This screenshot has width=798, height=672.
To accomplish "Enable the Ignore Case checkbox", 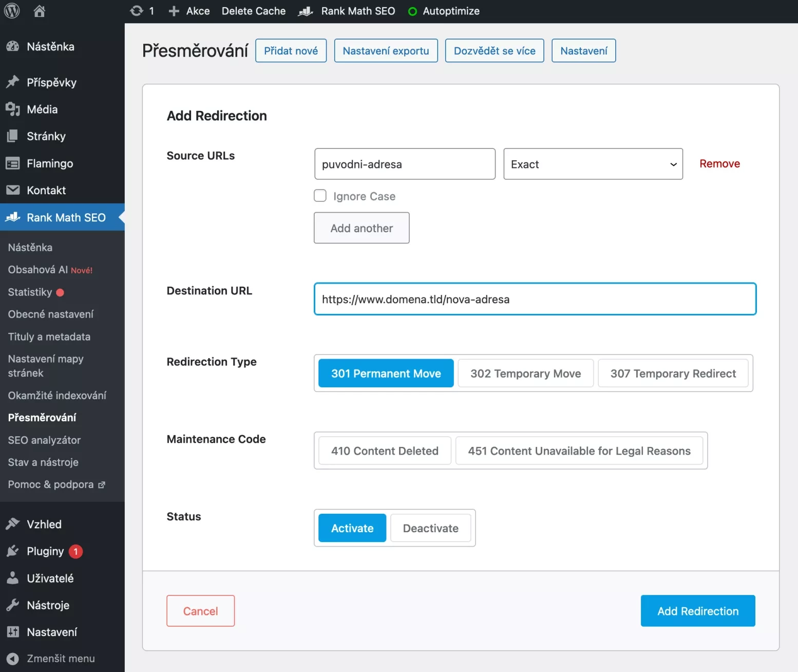I will (320, 196).
